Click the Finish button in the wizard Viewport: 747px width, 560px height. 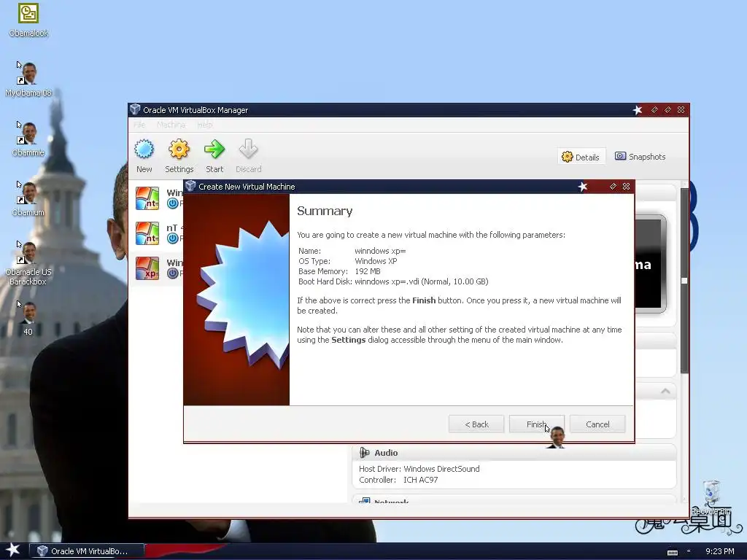536,424
